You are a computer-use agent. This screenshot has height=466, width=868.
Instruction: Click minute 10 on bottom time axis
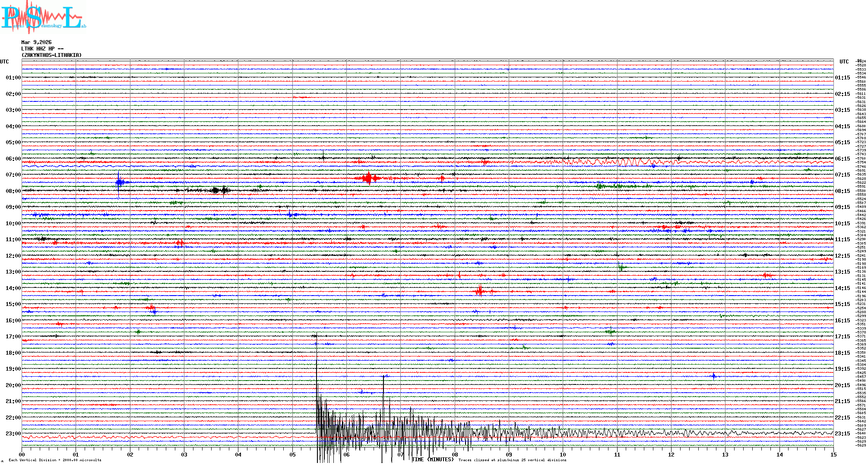click(x=563, y=454)
